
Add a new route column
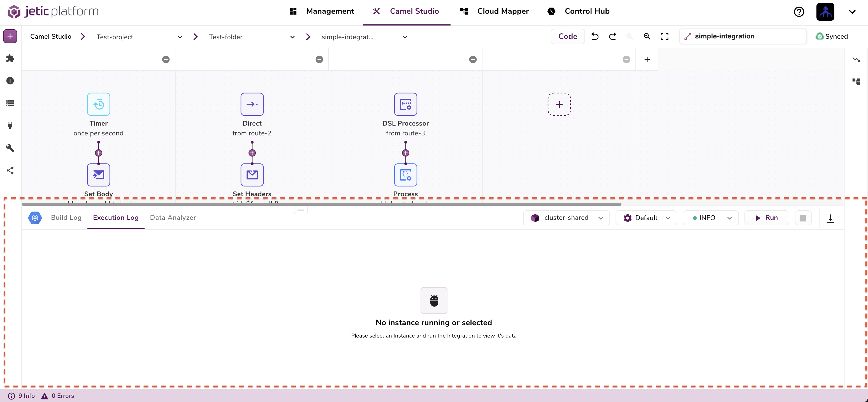[647, 59]
